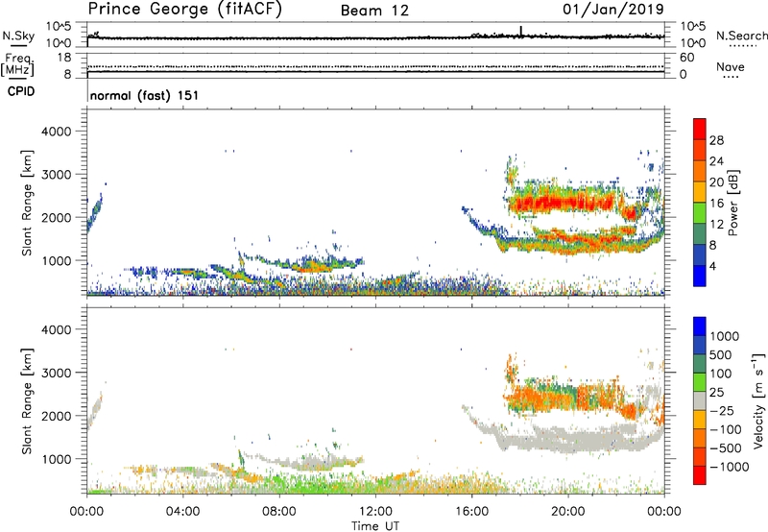Click the red bottom segment of the velocity colorbar
Image resolution: width=768 pixels, height=532 pixels.
pyautogui.click(x=700, y=475)
